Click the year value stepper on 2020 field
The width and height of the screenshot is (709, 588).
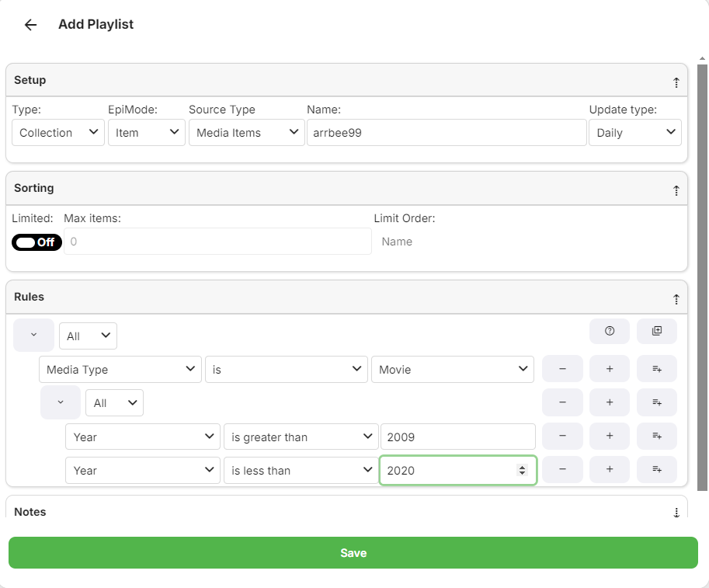pyautogui.click(x=522, y=471)
